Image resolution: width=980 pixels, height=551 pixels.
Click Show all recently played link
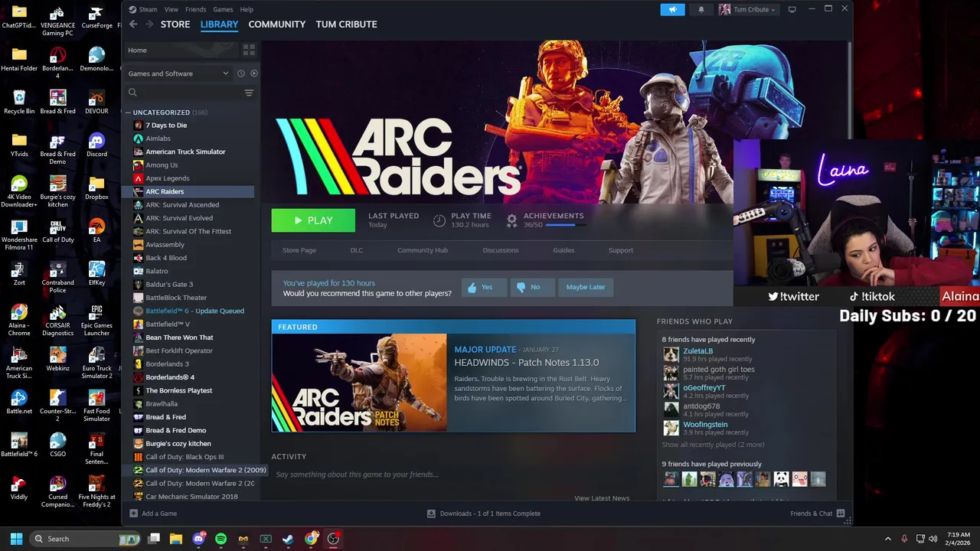click(x=713, y=445)
